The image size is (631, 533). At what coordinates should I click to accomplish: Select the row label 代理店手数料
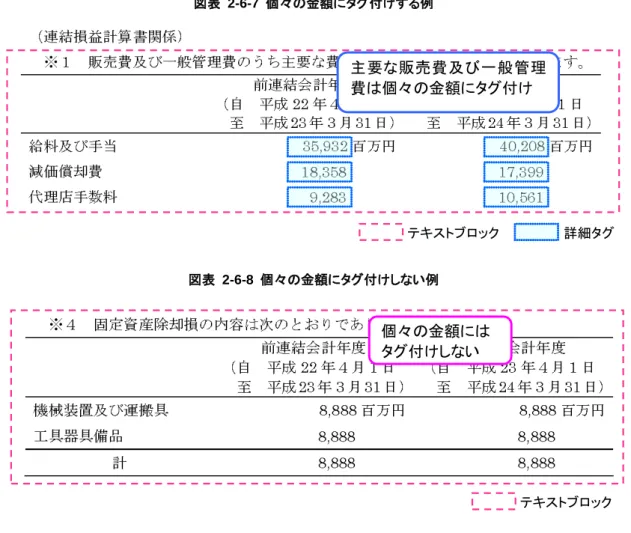point(73,197)
